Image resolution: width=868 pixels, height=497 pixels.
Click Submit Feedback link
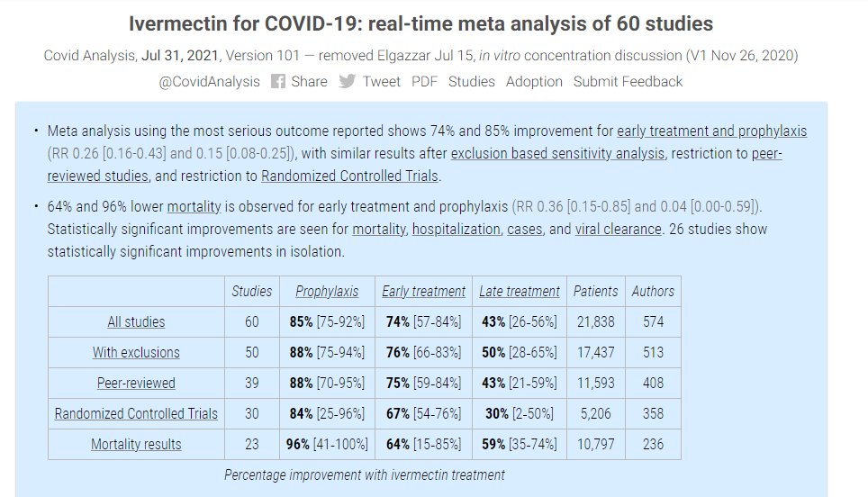(x=628, y=81)
